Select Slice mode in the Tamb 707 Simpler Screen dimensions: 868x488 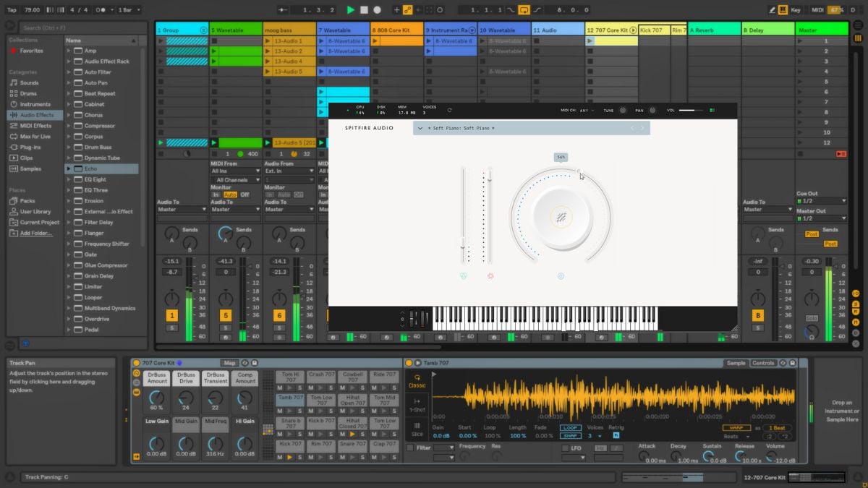coord(418,432)
